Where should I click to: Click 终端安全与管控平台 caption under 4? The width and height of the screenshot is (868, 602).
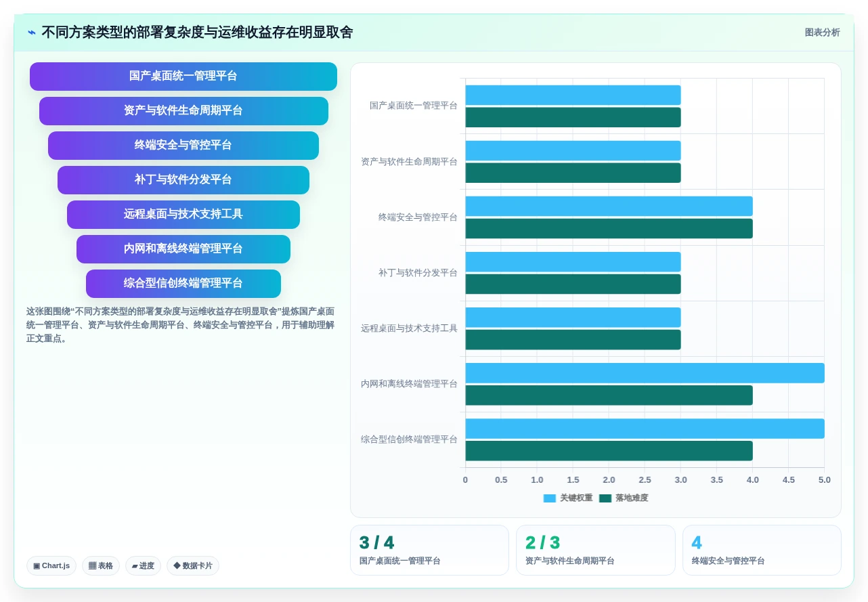(x=728, y=561)
